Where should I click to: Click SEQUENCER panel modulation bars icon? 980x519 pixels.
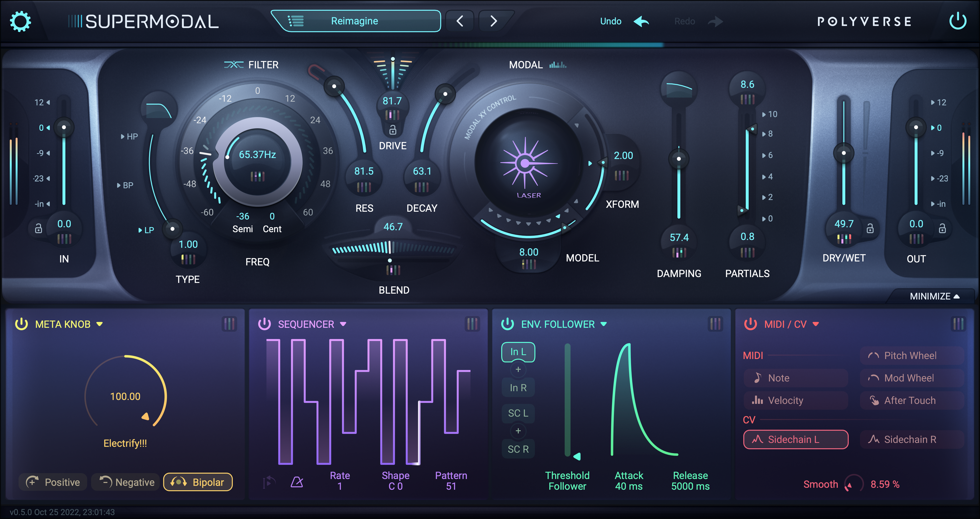[472, 324]
